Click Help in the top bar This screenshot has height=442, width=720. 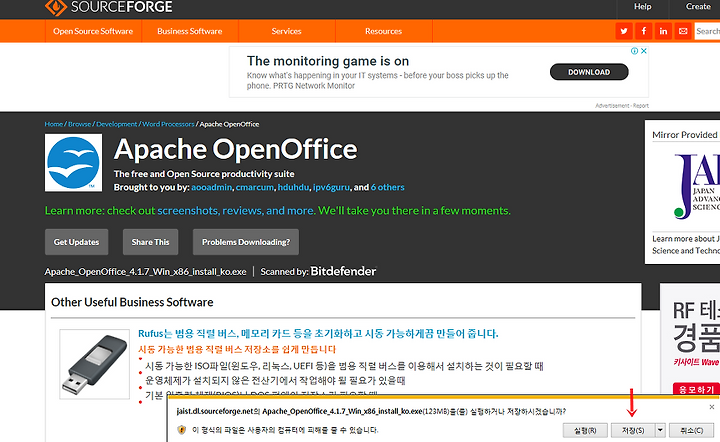[642, 6]
